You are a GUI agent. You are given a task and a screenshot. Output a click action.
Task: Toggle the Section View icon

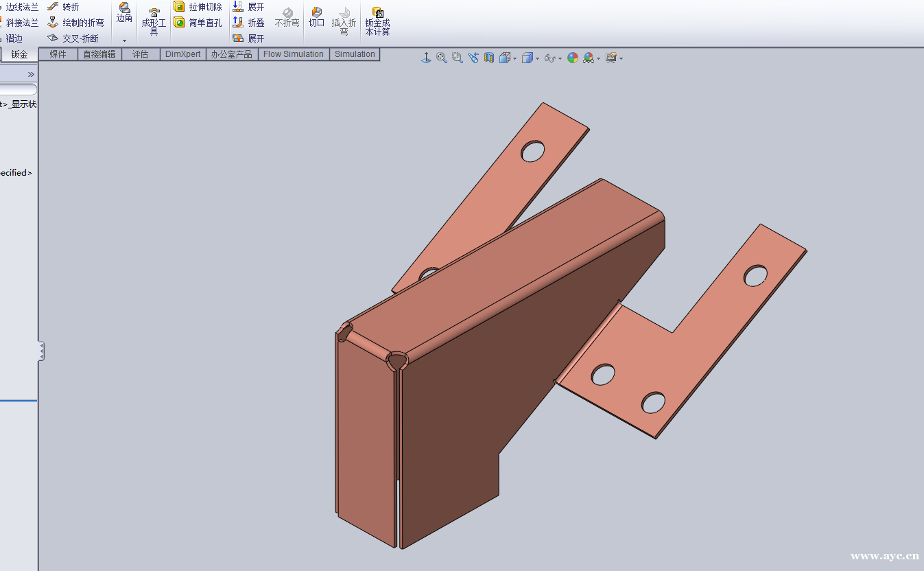pos(489,58)
